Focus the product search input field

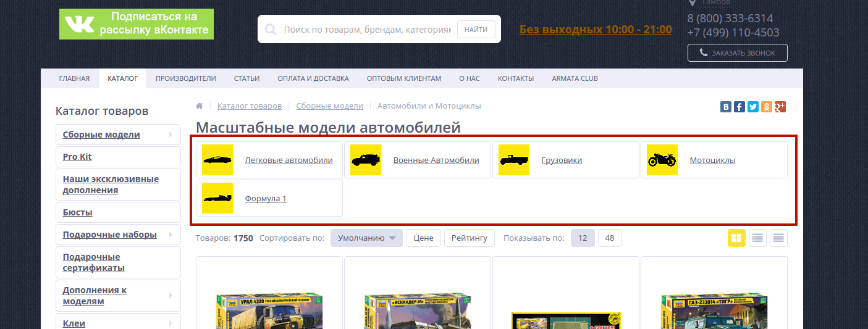pos(367,29)
